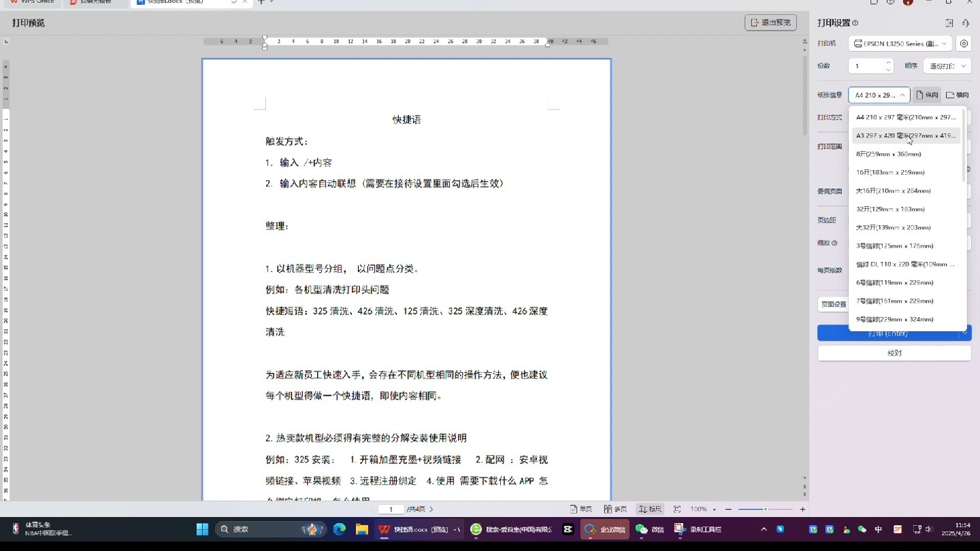Click the zoom slider handle

pos(764,508)
